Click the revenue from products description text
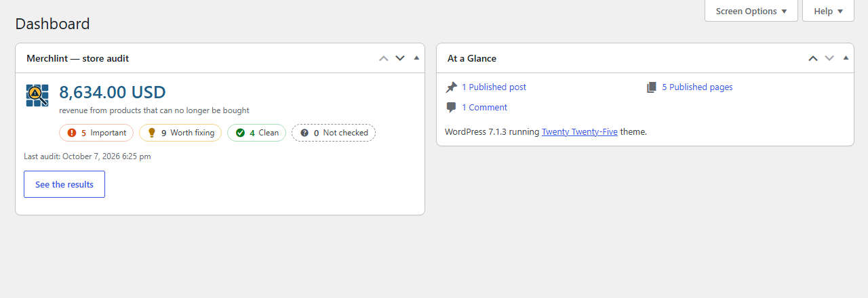This screenshot has width=868, height=298. (x=154, y=110)
